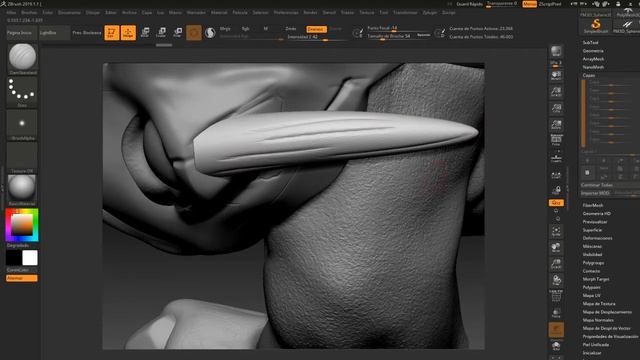Toggle the L.Sym local symmetry icon
640x360 pixels.
click(x=556, y=175)
